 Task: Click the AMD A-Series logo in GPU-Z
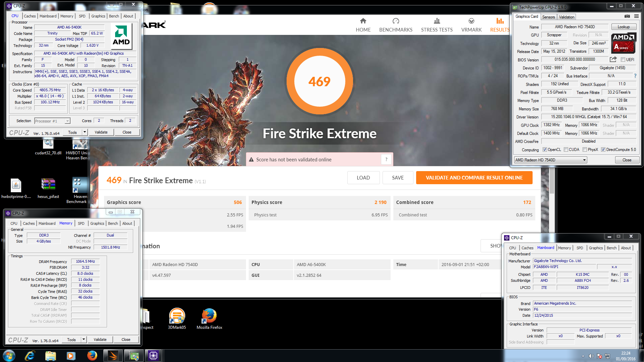point(624,43)
